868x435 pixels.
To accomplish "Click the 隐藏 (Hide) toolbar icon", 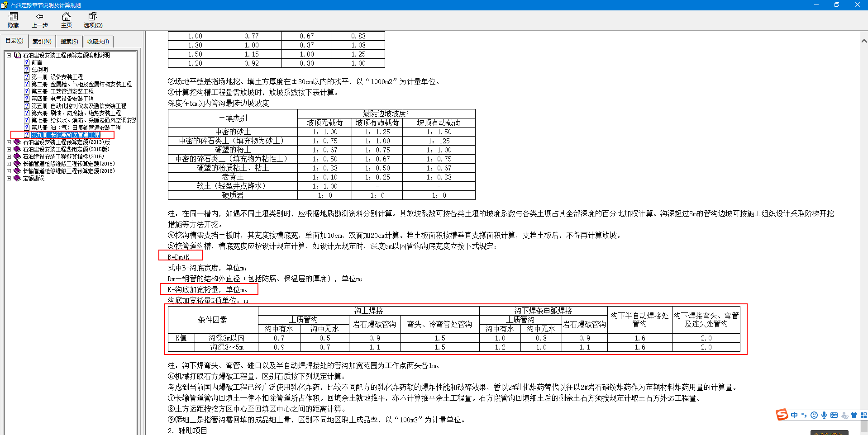I will tap(13, 17).
